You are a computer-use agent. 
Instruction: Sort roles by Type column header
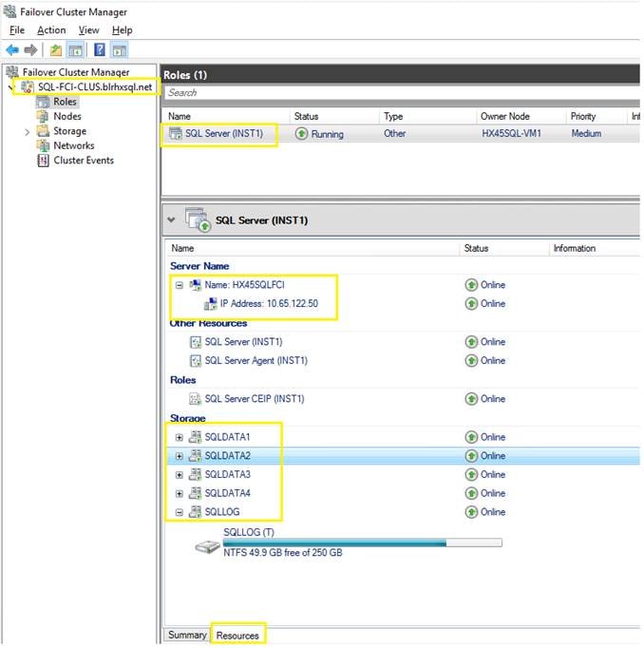pyautogui.click(x=427, y=117)
